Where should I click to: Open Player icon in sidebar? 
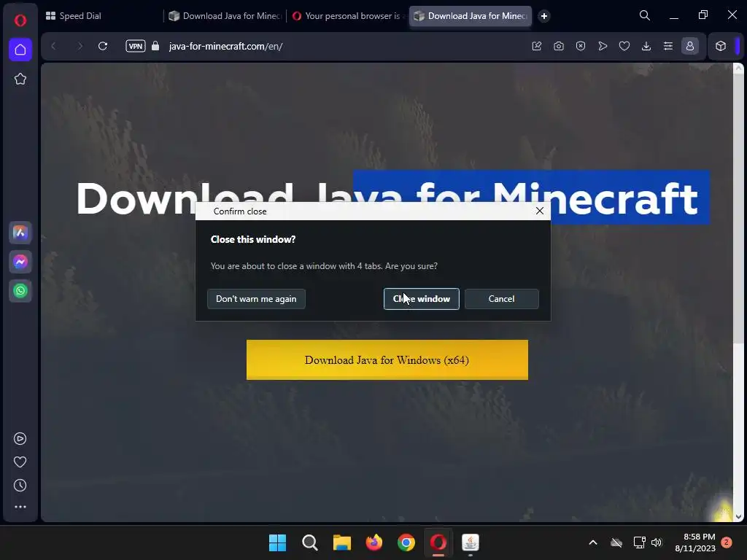coord(20,438)
